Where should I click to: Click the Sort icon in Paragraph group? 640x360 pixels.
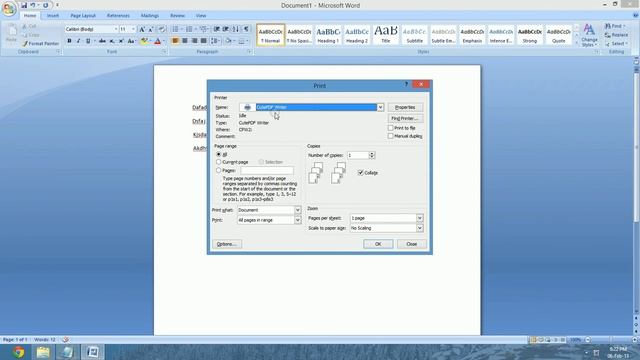(x=236, y=29)
